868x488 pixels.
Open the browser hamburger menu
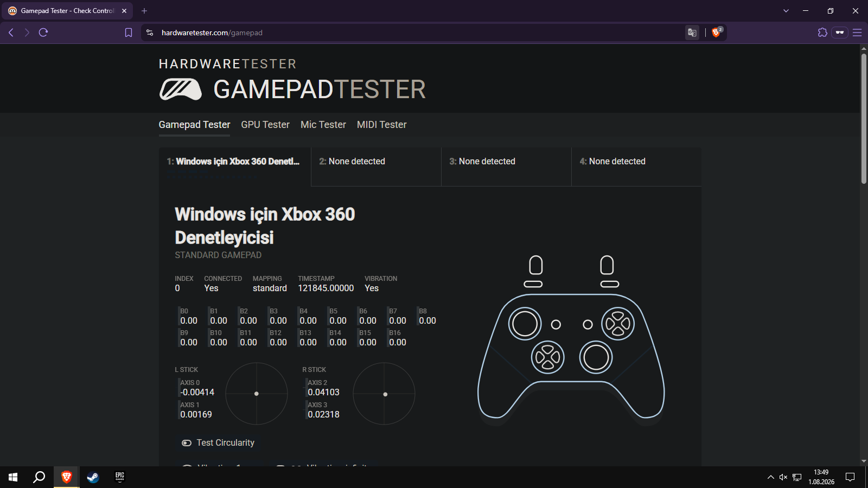[x=857, y=33]
